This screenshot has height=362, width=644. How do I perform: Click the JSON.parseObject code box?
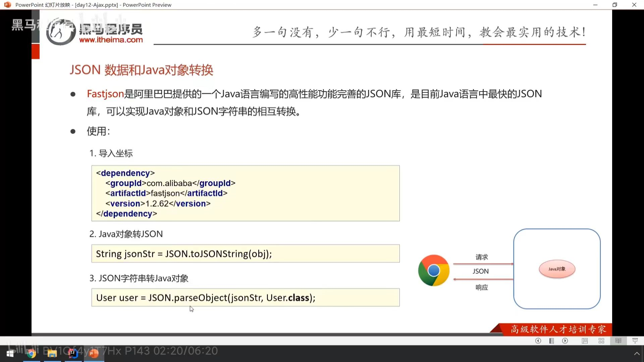coord(245,297)
